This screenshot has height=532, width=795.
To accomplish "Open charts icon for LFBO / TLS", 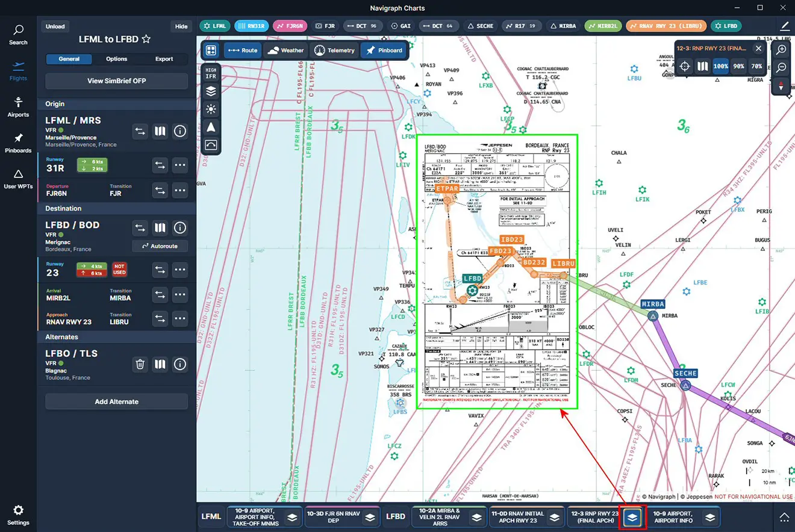I will click(x=160, y=364).
